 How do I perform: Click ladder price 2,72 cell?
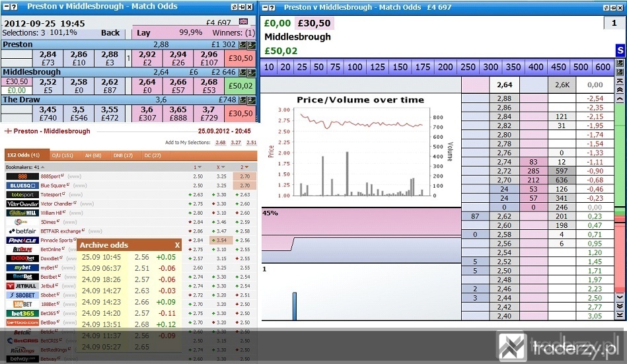(504, 171)
